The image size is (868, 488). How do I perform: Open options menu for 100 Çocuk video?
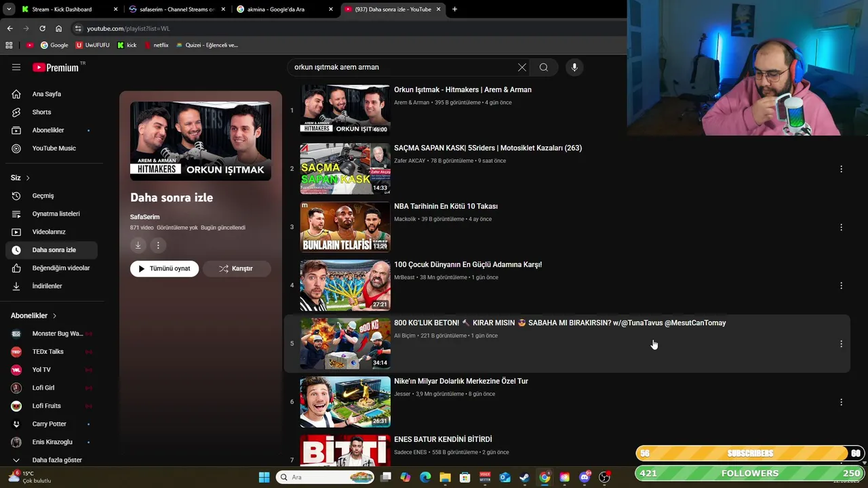click(x=841, y=285)
